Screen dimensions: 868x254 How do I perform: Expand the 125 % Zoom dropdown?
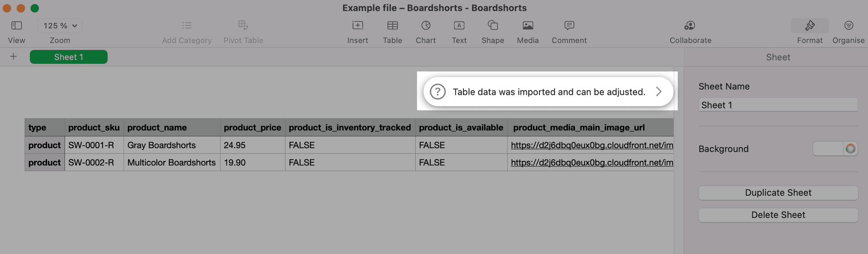click(60, 26)
